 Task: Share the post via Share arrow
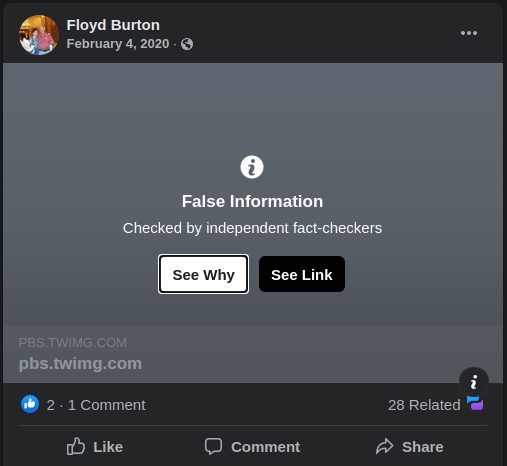pyautogui.click(x=410, y=447)
